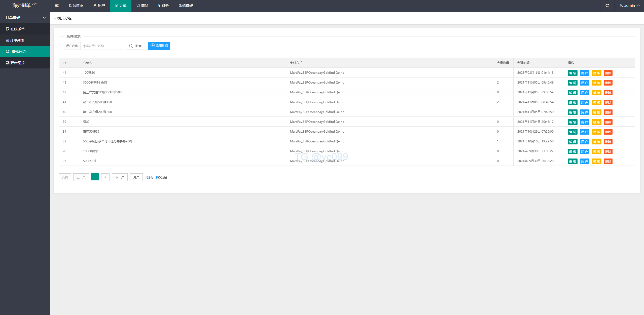Click 模板 button for group 10000快杀
Screen dimensions: 644x315
point(596,151)
